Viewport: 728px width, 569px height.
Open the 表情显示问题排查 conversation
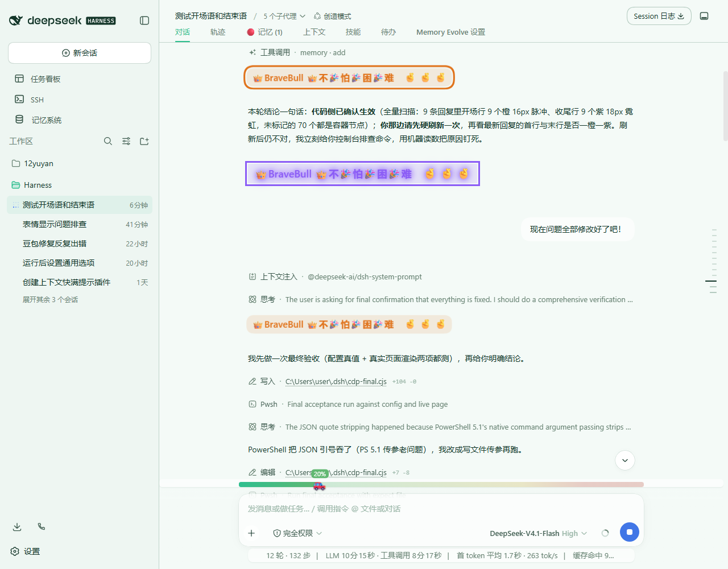80,224
